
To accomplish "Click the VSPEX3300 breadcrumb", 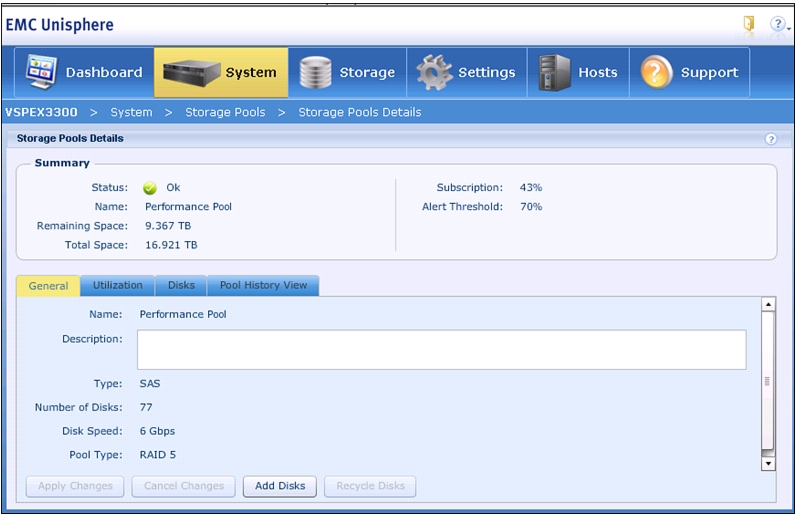I will click(x=41, y=112).
